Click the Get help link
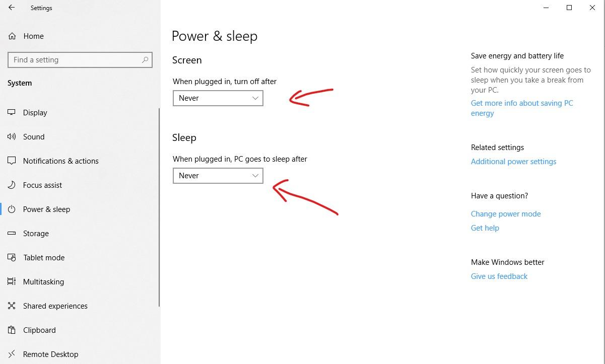This screenshot has height=364, width=605. pyautogui.click(x=485, y=228)
